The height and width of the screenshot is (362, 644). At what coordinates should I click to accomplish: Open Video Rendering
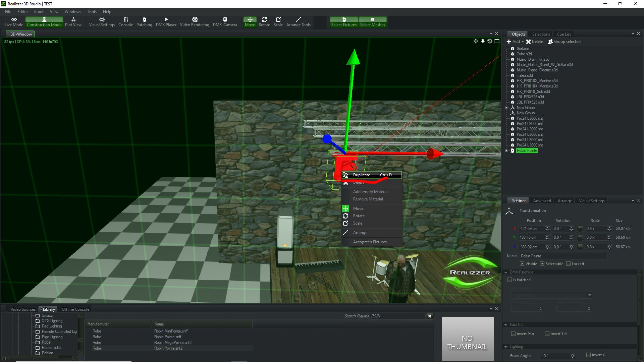pyautogui.click(x=195, y=22)
